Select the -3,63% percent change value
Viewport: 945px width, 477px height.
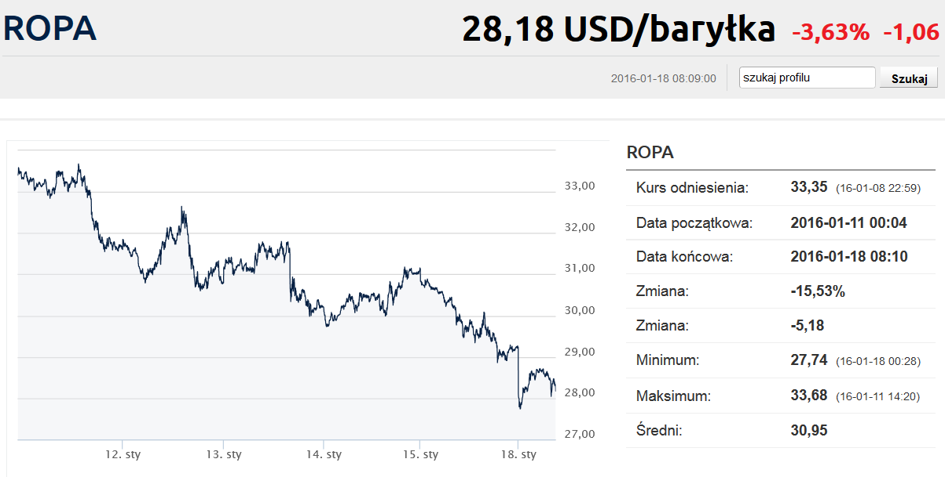pos(830,31)
